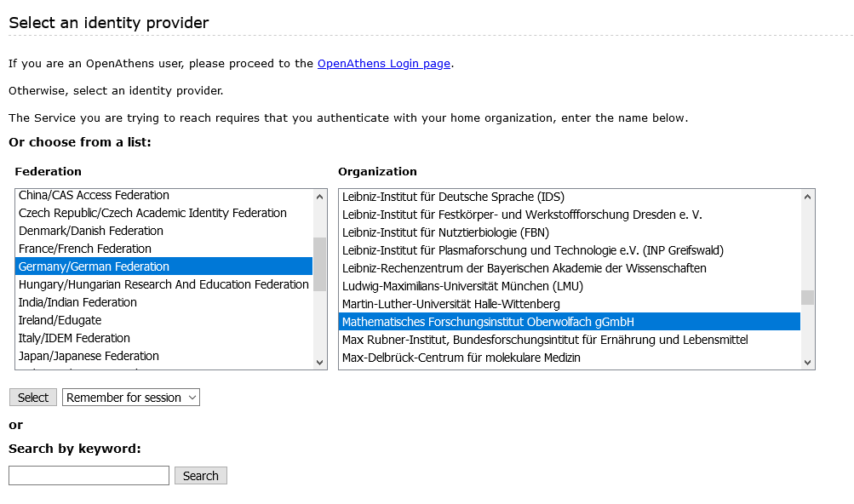This screenshot has height=504, width=854.
Task: Select Italy/IDEM Federation
Action: pos(74,338)
